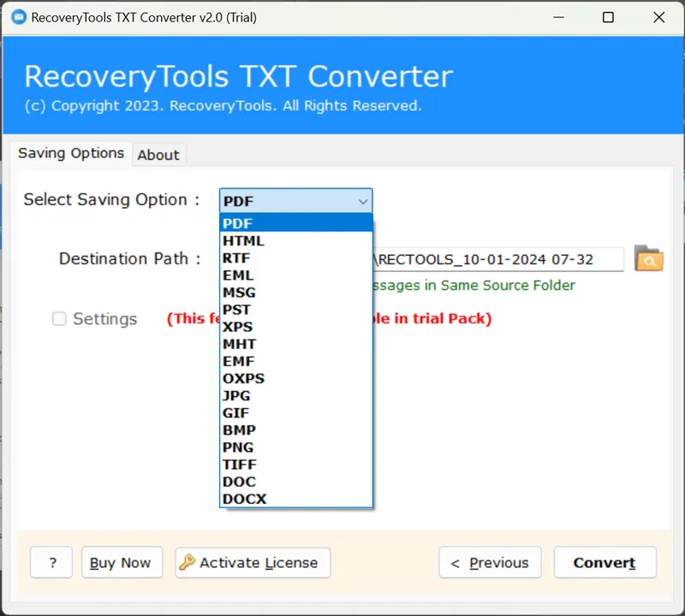Screen dimensions: 685x616
Task: Go back with the Previous button
Action: click(x=490, y=562)
